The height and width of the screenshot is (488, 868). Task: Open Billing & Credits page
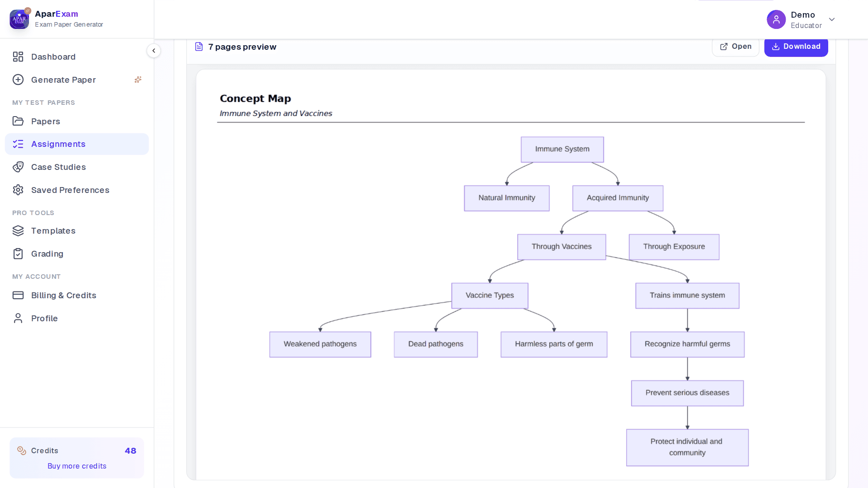pyautogui.click(x=77, y=296)
